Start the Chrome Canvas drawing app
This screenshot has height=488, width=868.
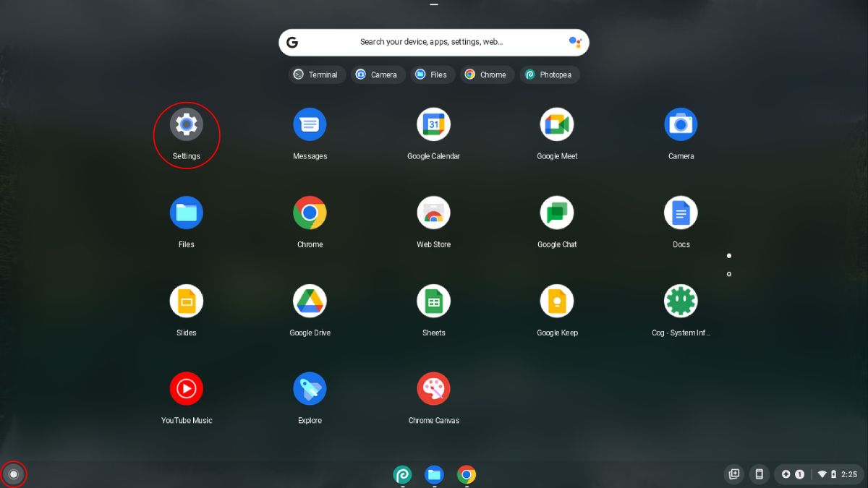[x=433, y=388]
